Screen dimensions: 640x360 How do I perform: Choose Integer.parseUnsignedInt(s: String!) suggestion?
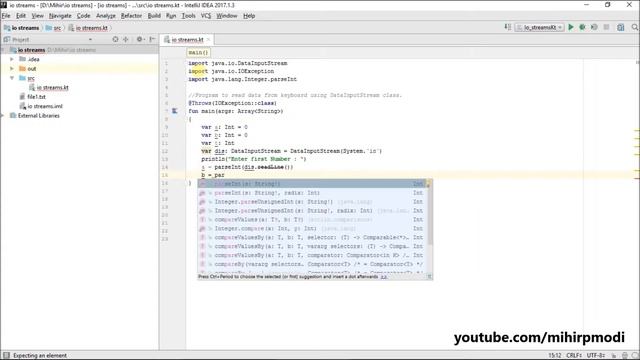pos(312,202)
